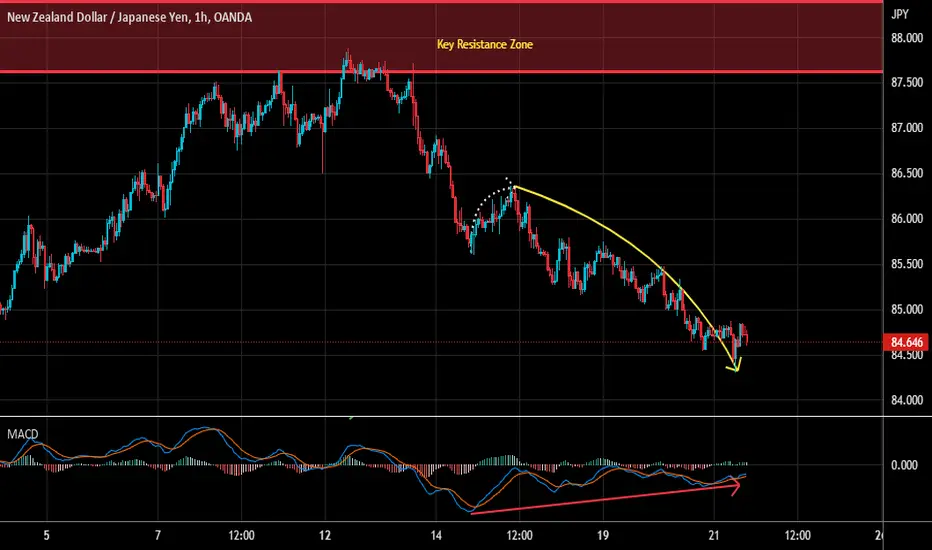The height and width of the screenshot is (550, 932).
Task: Click date label 5 on time axis
Action: pos(46,536)
